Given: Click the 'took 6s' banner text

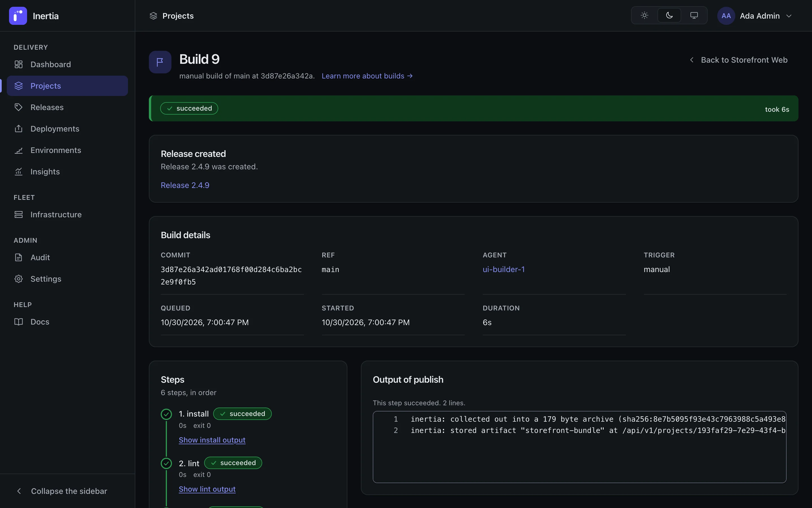Looking at the screenshot, I should [777, 109].
